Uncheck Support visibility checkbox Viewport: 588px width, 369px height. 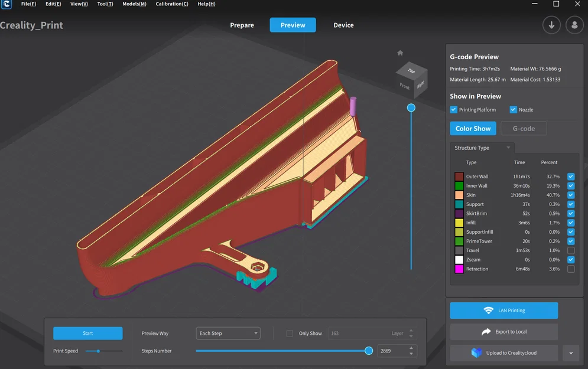pyautogui.click(x=571, y=204)
